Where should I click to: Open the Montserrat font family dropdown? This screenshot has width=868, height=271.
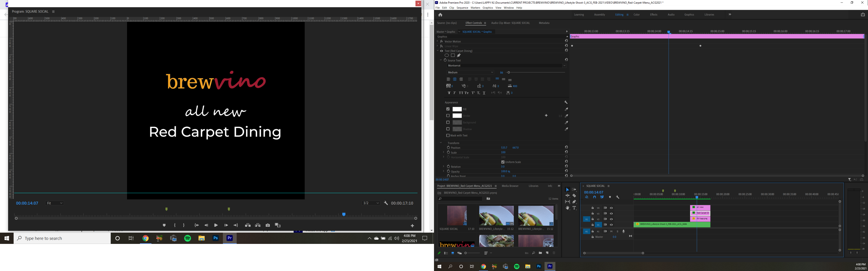505,65
